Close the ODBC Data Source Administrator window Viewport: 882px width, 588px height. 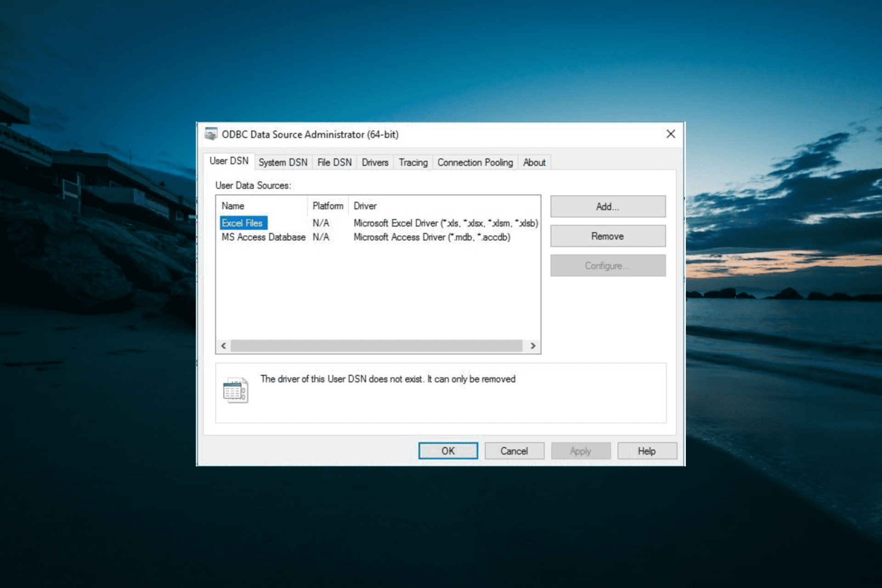click(x=671, y=134)
